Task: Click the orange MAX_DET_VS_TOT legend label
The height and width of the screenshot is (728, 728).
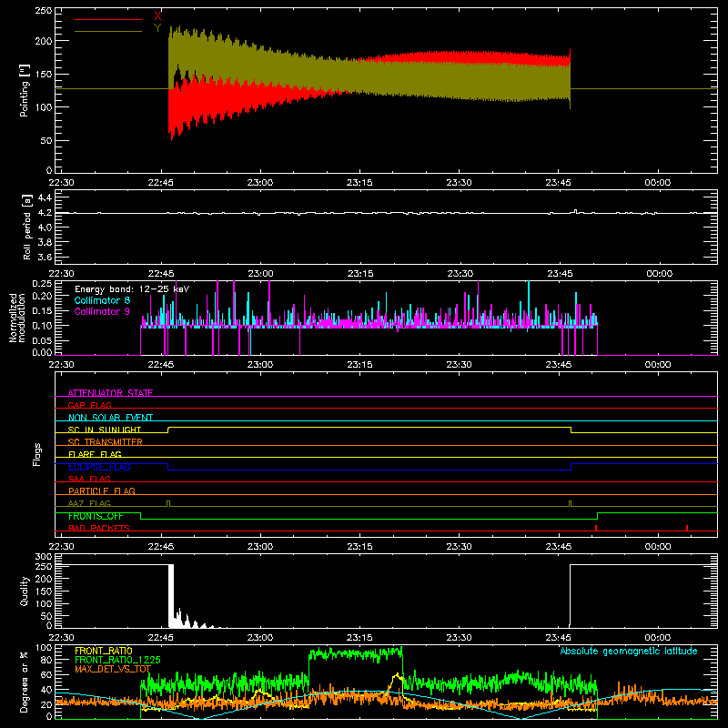Action: (x=113, y=669)
